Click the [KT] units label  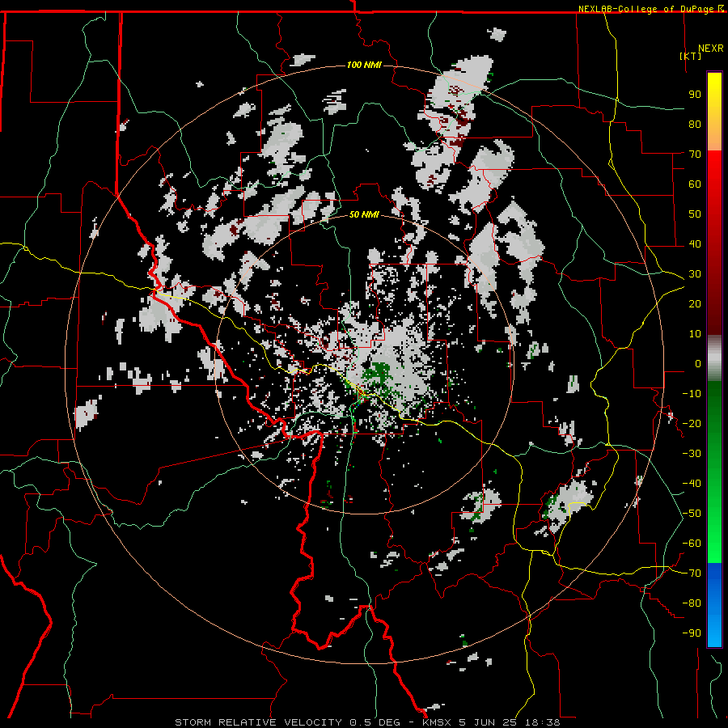tap(690, 56)
